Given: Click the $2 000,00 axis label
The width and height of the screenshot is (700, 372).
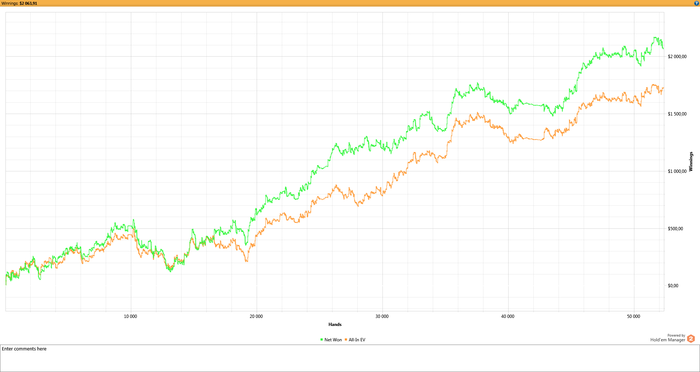Looking at the screenshot, I should [x=676, y=56].
